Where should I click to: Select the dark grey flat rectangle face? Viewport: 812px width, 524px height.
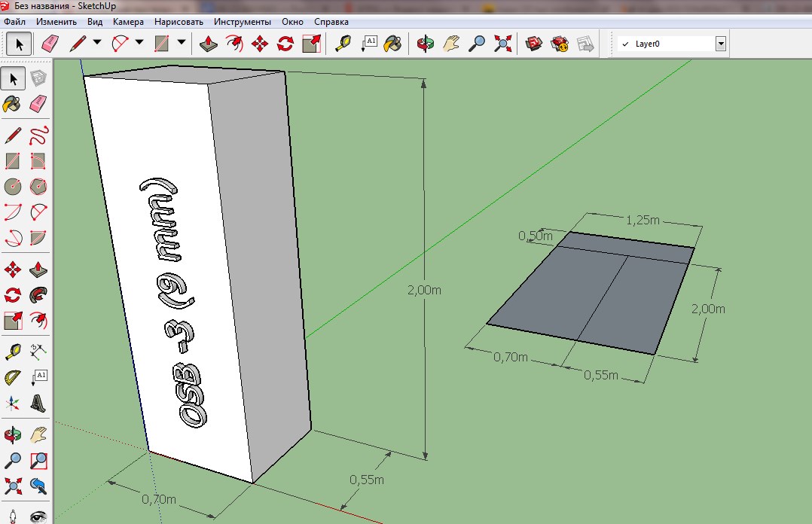tap(591, 294)
